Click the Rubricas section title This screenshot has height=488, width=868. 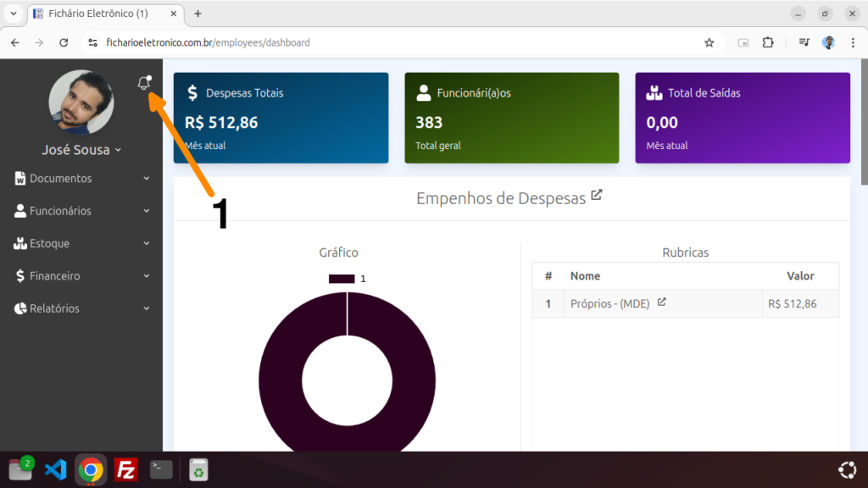[x=685, y=252]
